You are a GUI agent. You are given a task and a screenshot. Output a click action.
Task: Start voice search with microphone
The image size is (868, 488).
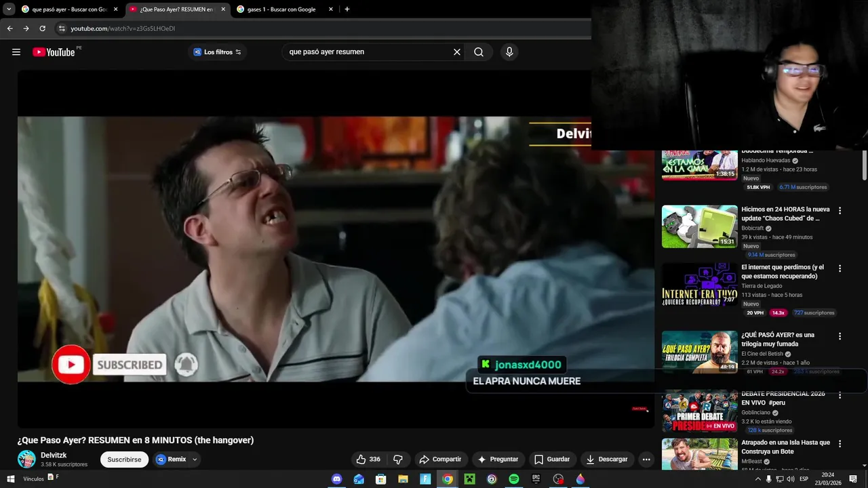click(x=509, y=52)
